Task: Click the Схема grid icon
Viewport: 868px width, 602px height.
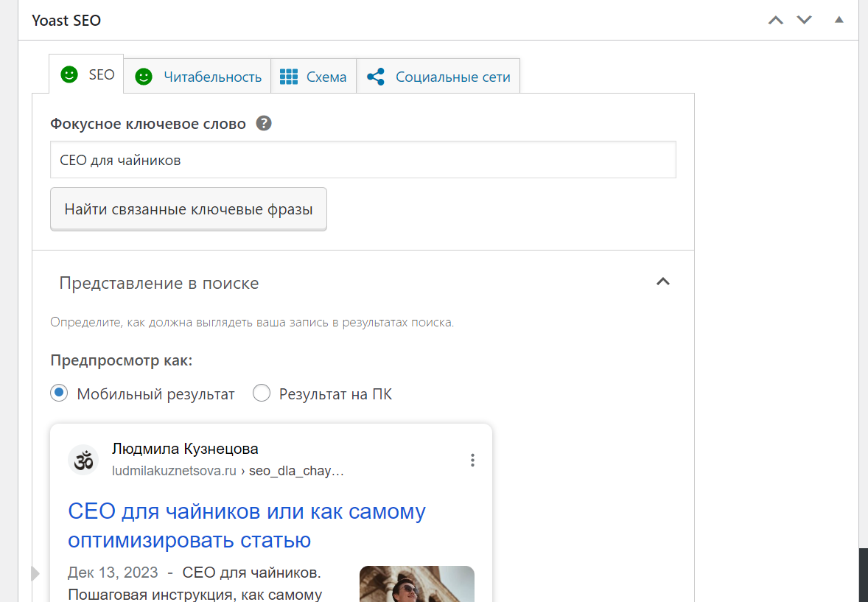Action: pyautogui.click(x=288, y=77)
